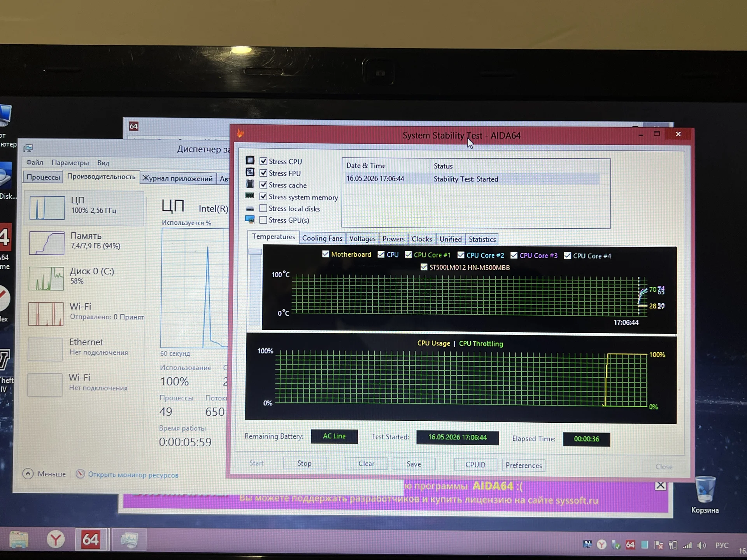Uncheck Stress cache

point(263,184)
